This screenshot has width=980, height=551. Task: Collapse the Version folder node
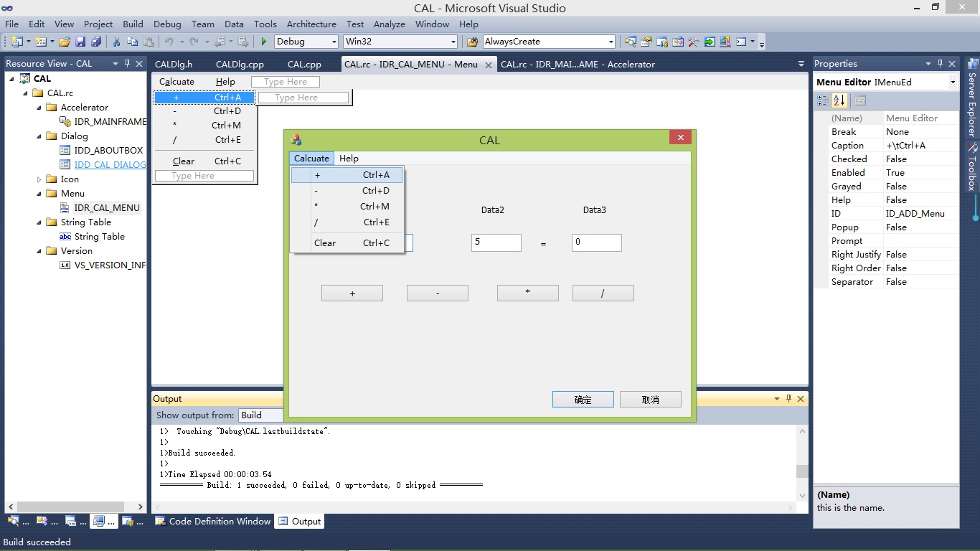(39, 251)
